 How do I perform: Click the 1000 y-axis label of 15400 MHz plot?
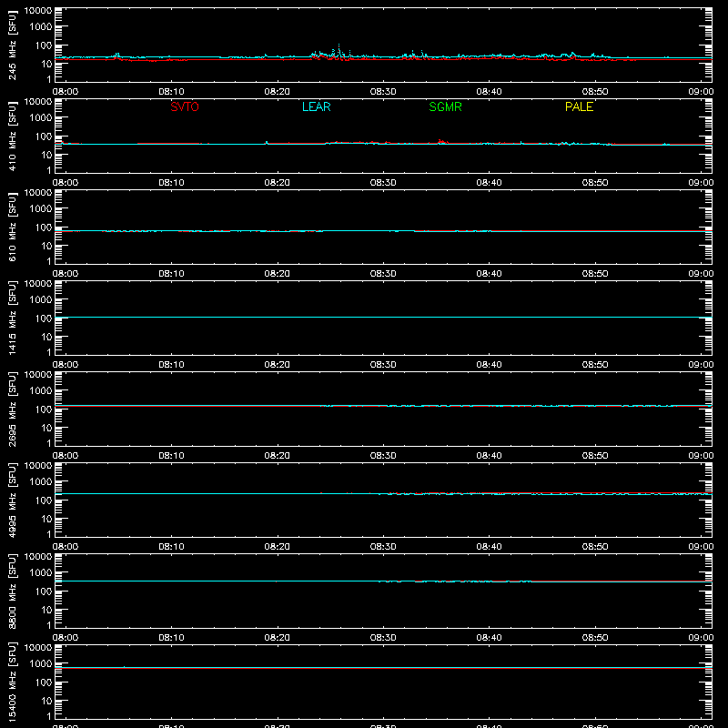41,664
